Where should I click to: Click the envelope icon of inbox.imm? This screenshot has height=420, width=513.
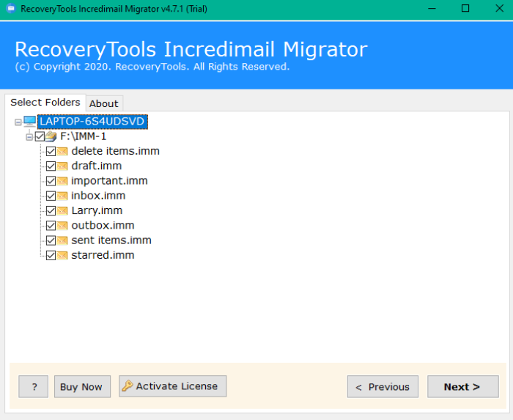(x=62, y=196)
